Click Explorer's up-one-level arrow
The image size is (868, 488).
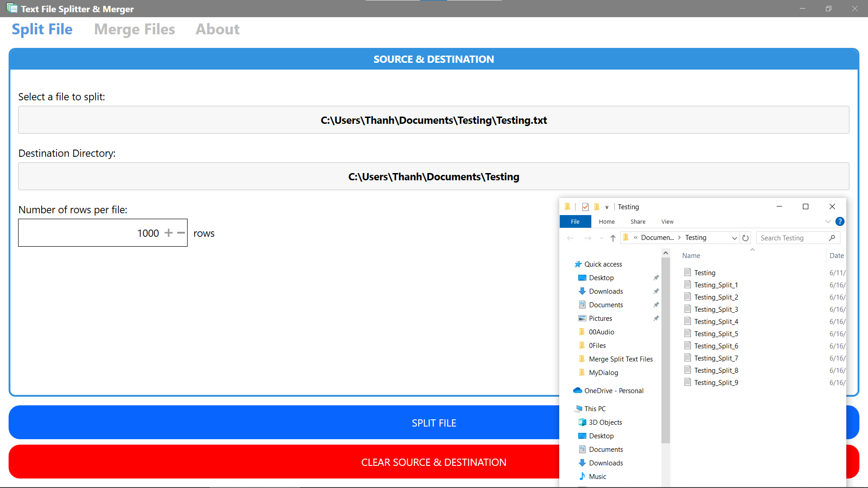point(613,238)
